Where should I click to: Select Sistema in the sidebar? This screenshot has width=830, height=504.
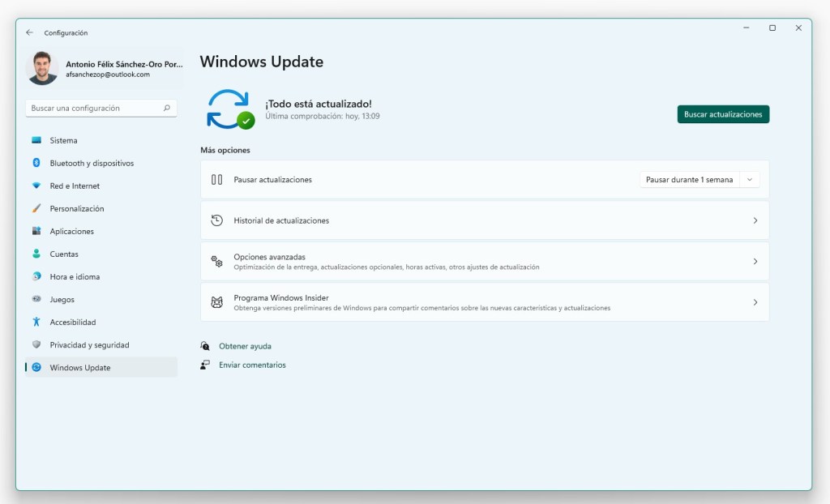click(63, 140)
